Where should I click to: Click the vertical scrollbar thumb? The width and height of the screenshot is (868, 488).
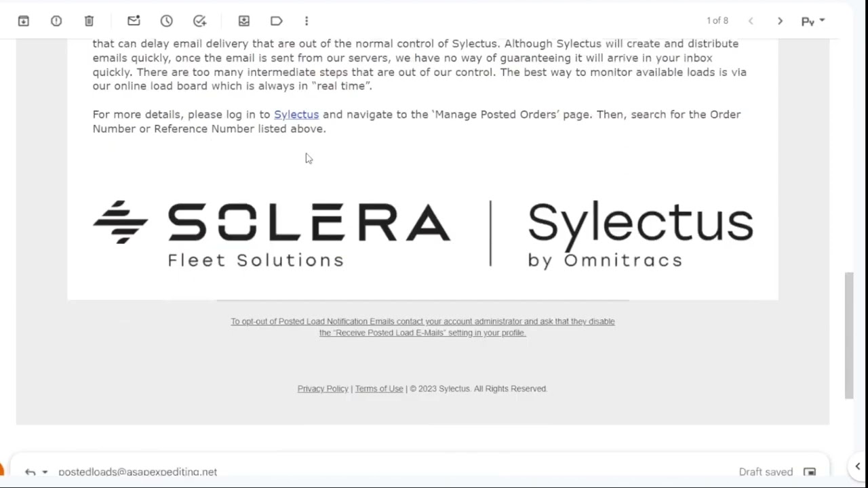pyautogui.click(x=848, y=335)
